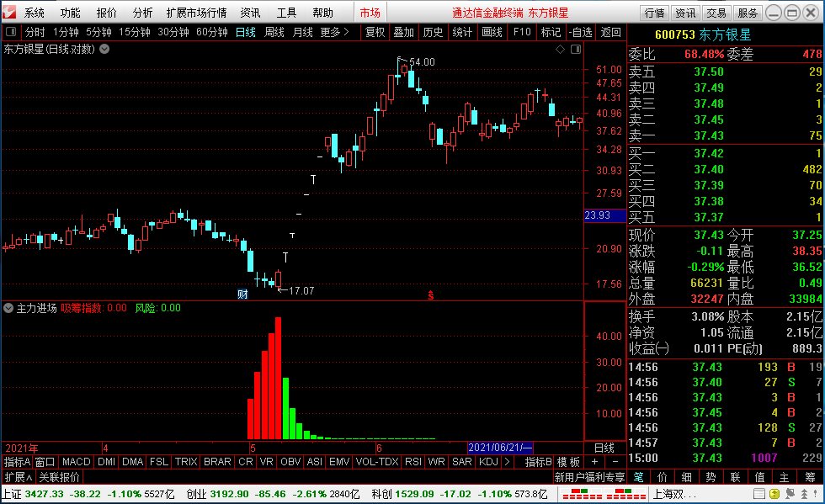Viewport: 825px width, 504px height.
Task: Click the plus zoom-in button
Action: tap(594, 462)
